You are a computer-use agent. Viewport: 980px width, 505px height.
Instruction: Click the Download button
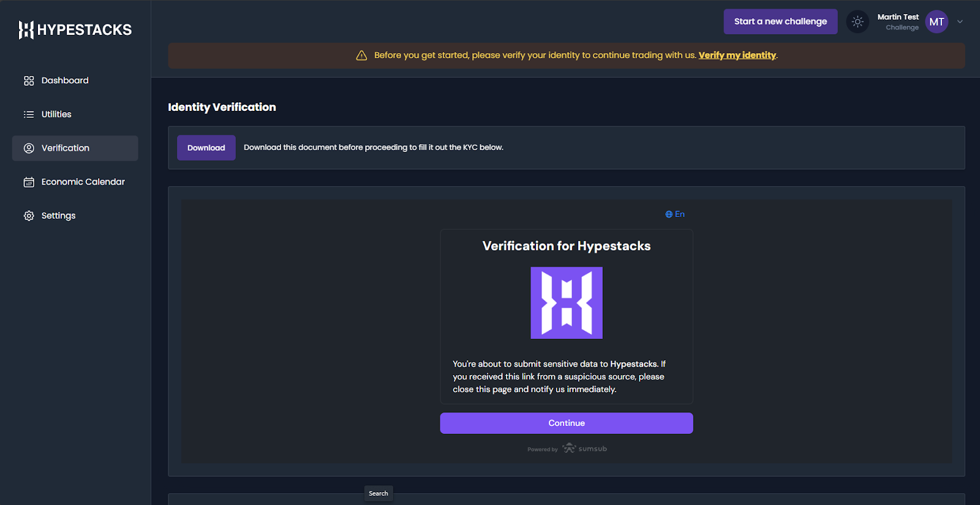(206, 148)
